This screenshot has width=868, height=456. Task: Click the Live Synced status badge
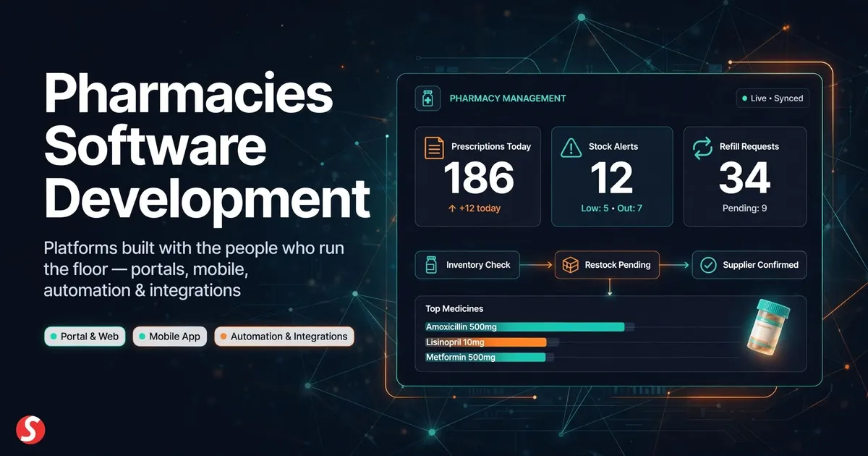tap(772, 98)
